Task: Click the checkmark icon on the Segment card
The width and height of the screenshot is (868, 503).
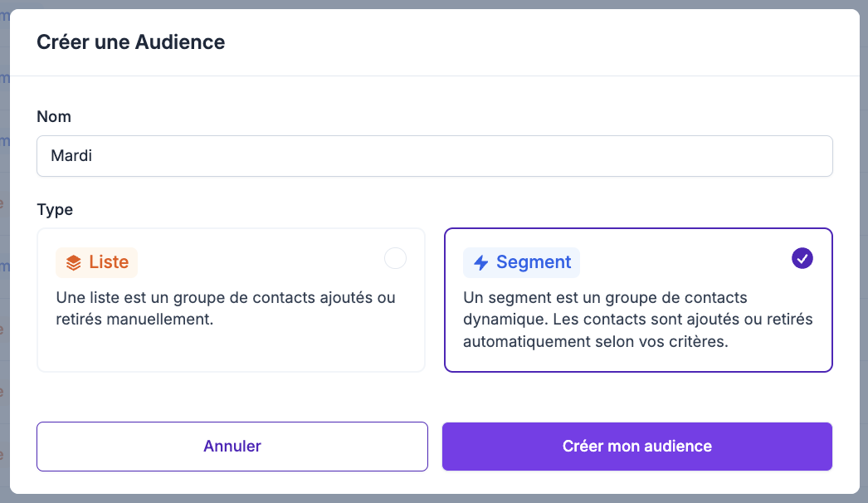Action: pyautogui.click(x=802, y=259)
